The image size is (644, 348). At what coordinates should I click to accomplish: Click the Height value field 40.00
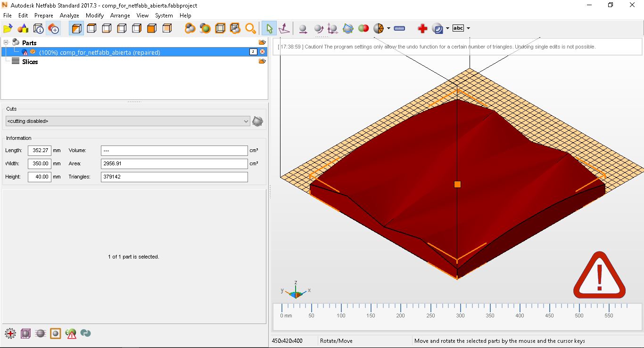(40, 177)
